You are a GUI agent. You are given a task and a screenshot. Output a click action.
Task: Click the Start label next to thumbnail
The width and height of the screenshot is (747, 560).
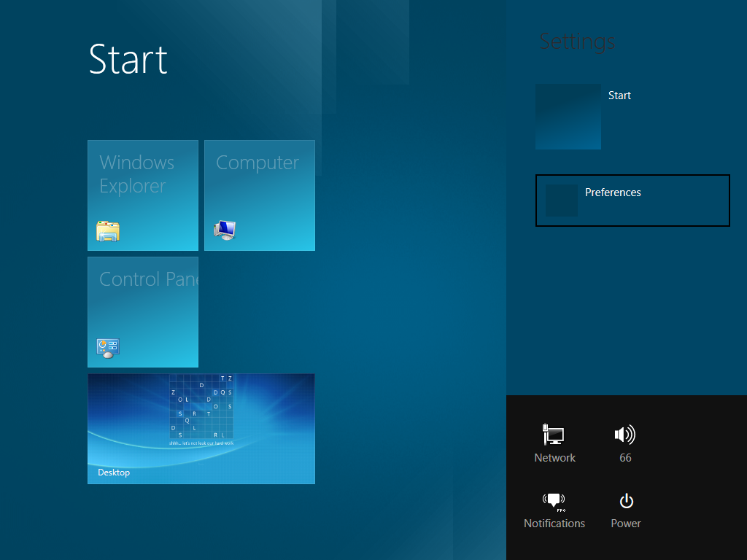tap(619, 96)
